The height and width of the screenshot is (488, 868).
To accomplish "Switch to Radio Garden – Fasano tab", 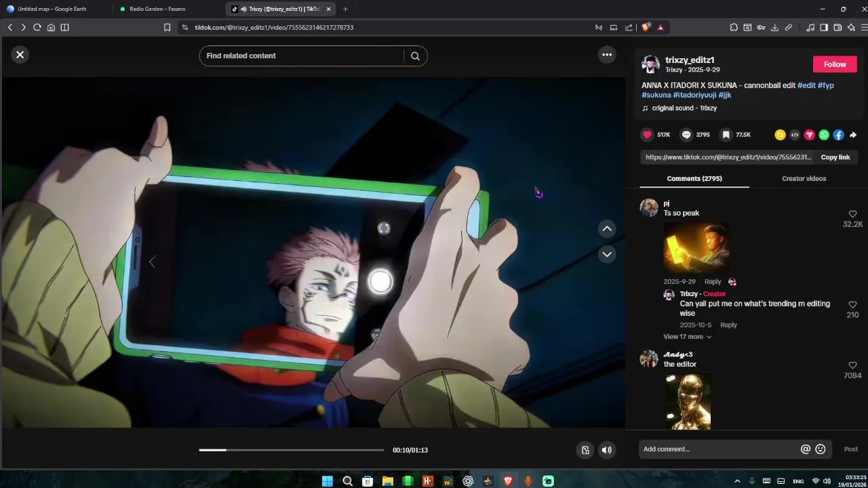I will point(157,9).
